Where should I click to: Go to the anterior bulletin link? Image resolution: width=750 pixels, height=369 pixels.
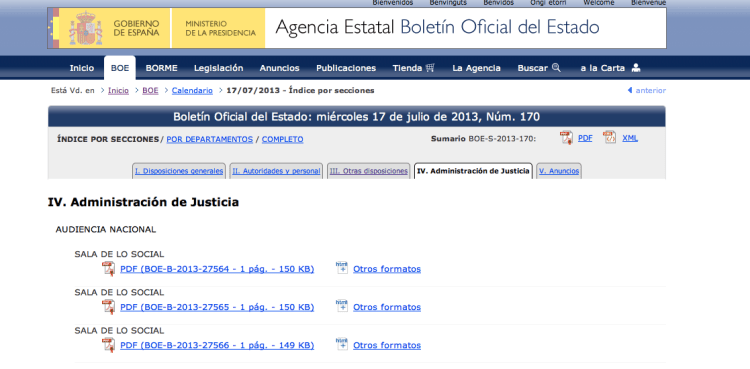pos(651,90)
